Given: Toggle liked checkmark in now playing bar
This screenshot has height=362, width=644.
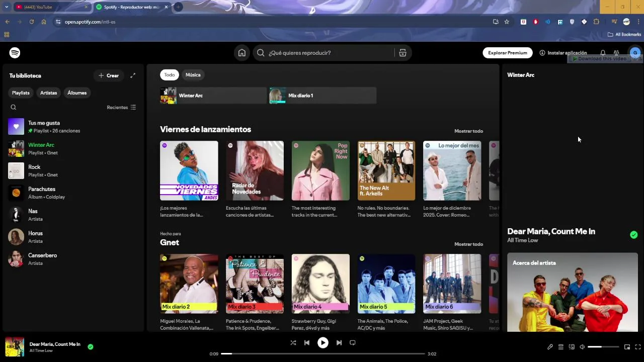Looking at the screenshot, I should [x=91, y=346].
